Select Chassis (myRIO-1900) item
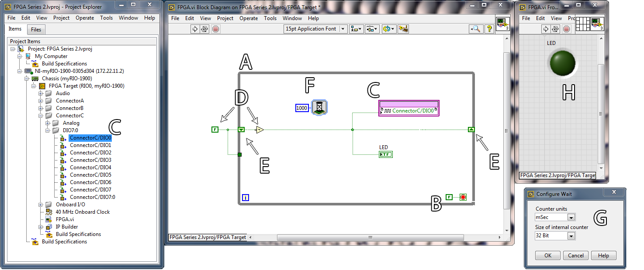644x270 pixels. (67, 79)
